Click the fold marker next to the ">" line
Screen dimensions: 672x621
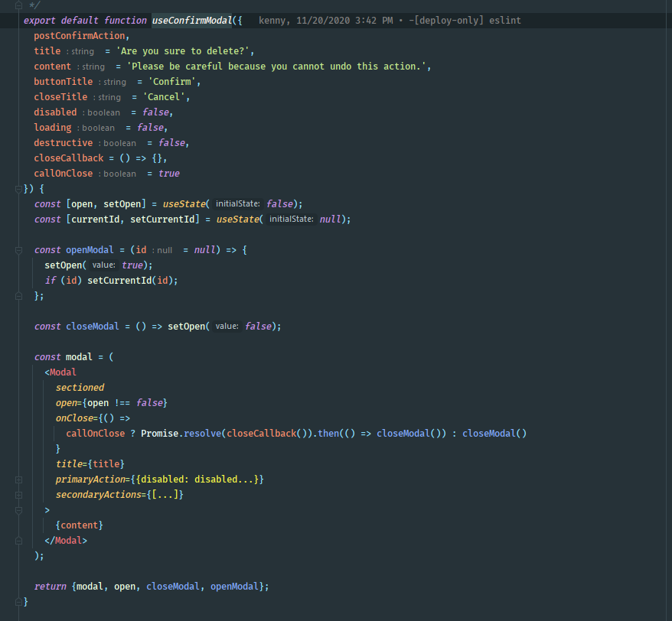click(17, 510)
